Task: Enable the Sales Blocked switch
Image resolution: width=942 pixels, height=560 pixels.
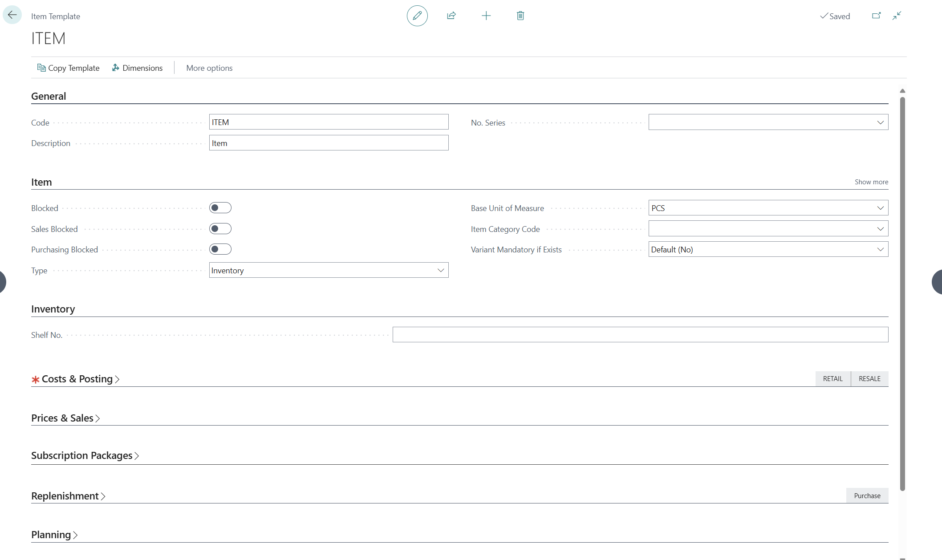Action: 220,229
